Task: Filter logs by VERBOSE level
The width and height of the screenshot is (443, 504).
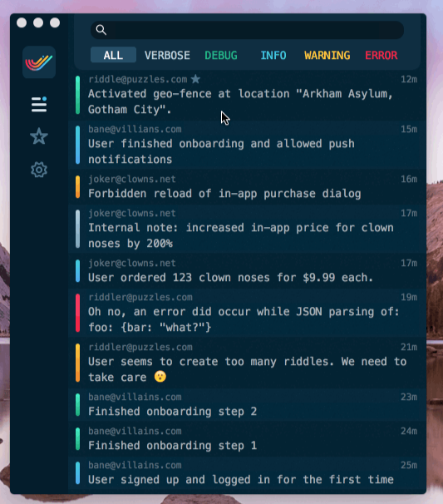Action: click(167, 55)
